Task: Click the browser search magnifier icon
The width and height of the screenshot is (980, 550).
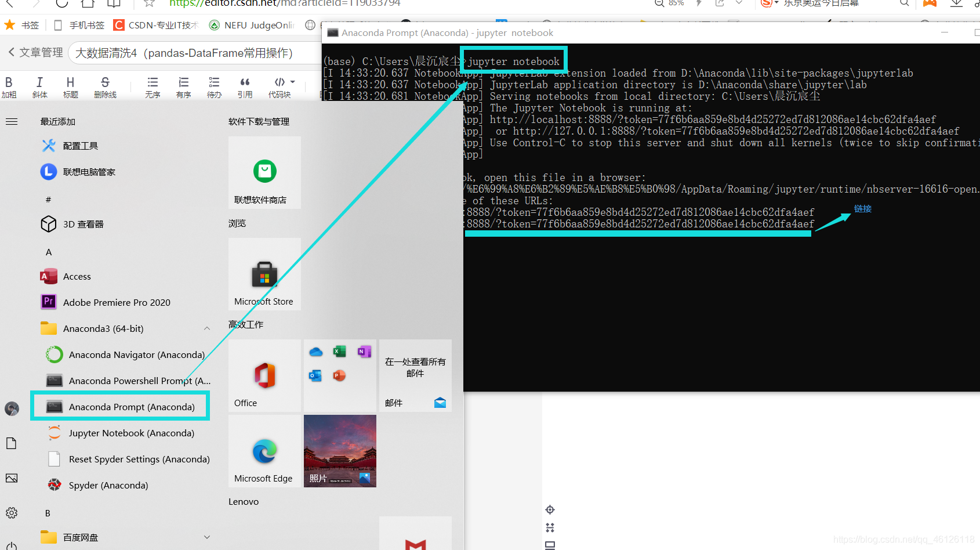Action: pos(905,3)
